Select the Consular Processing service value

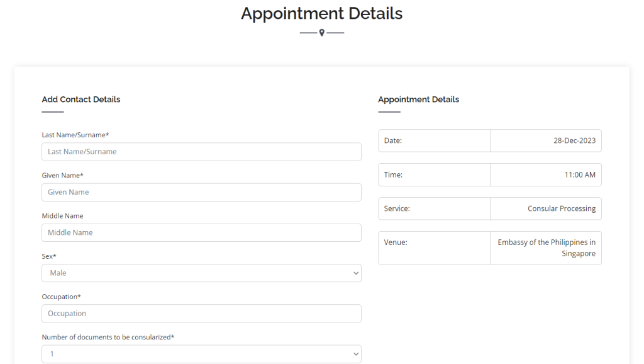[x=561, y=208]
